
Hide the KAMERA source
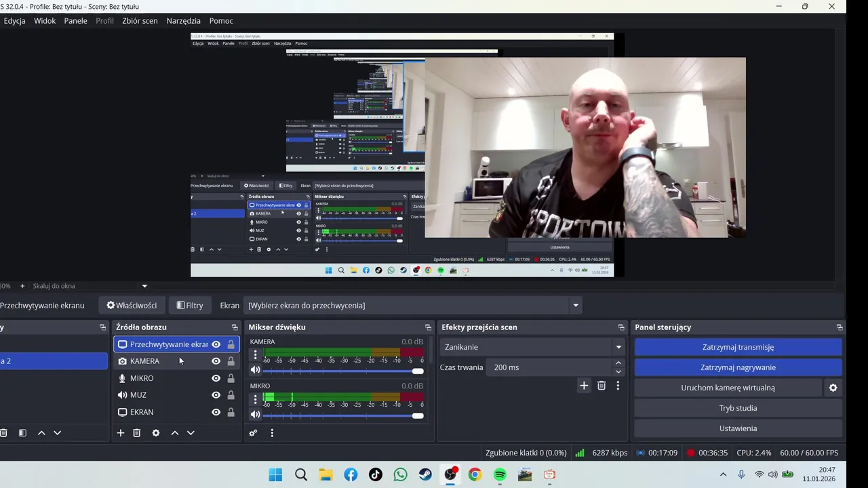pos(216,361)
